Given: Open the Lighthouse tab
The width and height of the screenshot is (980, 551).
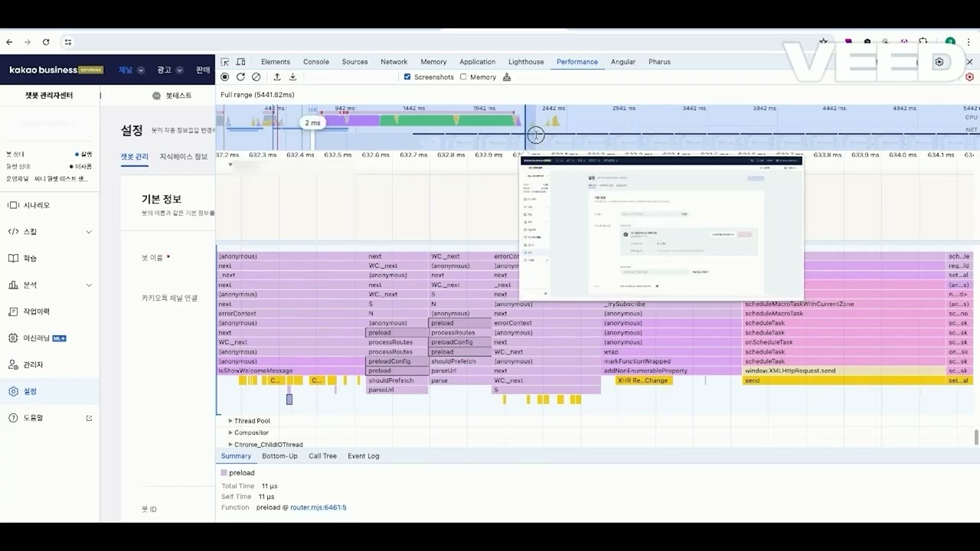Looking at the screenshot, I should [x=526, y=62].
